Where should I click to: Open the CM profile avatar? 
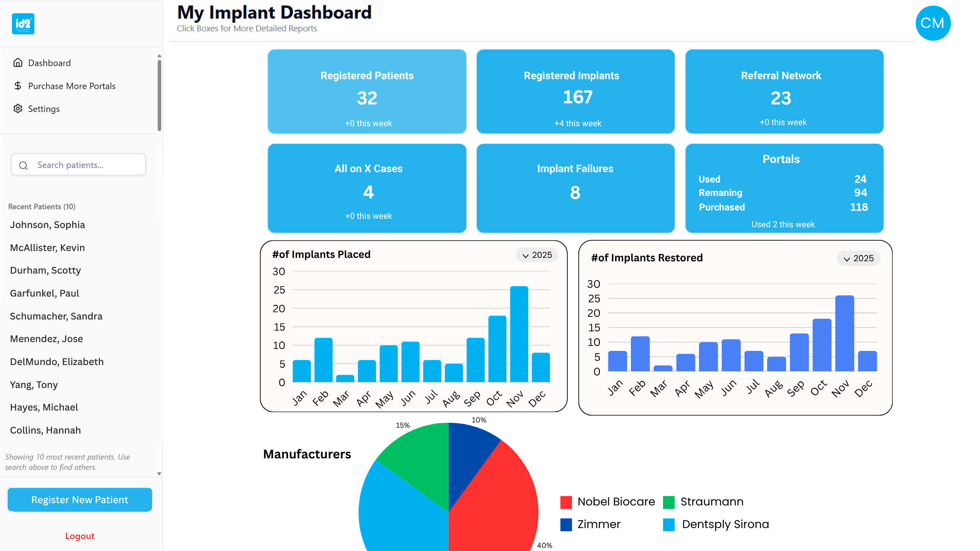[x=933, y=23]
